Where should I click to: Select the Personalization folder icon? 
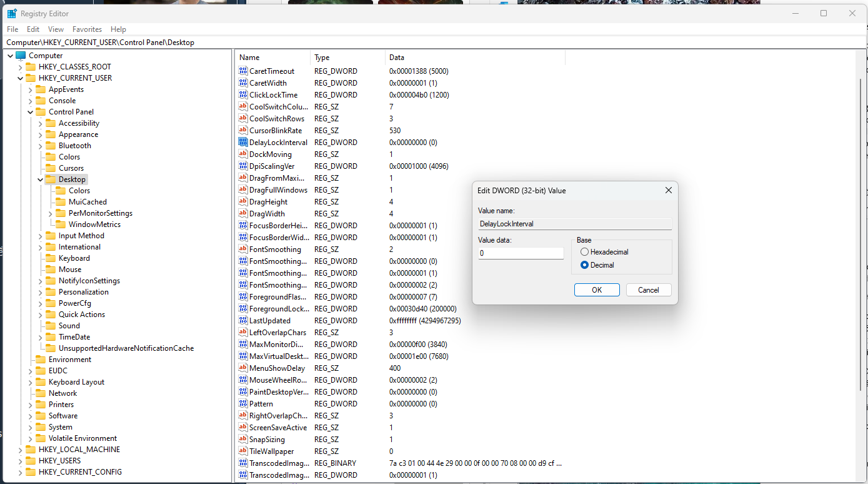tap(51, 292)
